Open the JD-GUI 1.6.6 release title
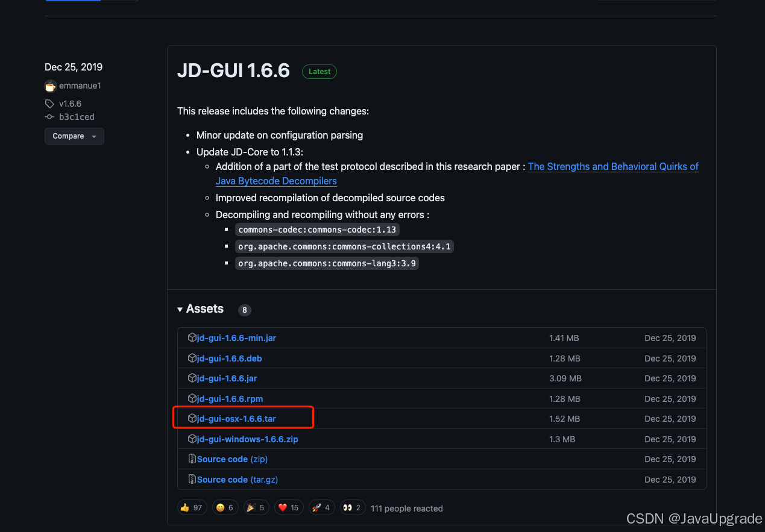Screen dimensions: 765x532 coord(233,70)
